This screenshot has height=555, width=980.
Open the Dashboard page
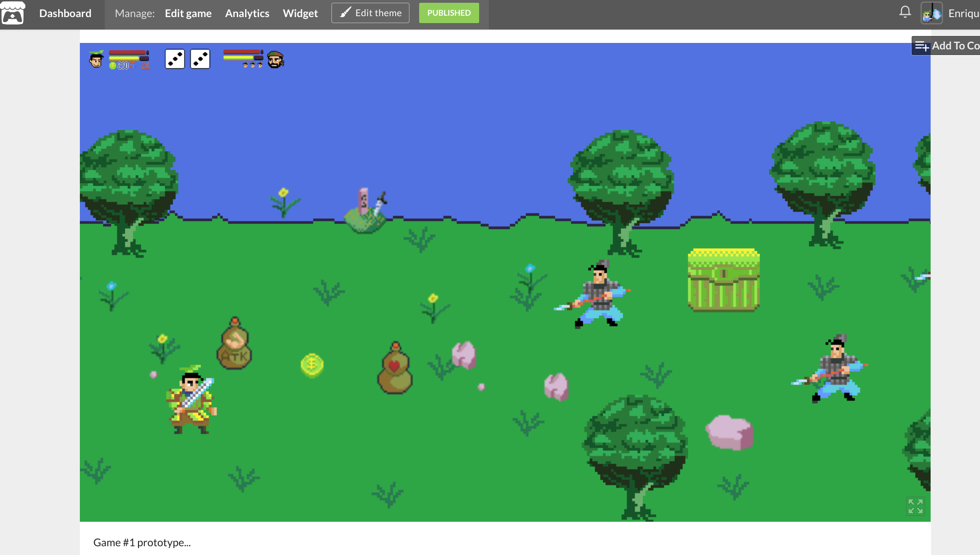coord(65,13)
